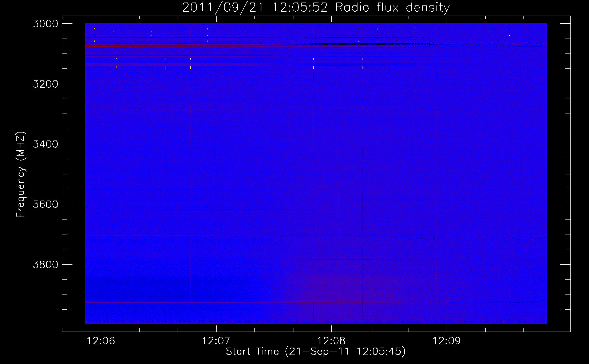The height and width of the screenshot is (364, 589).
Task: Click the bright orange horizontal line just above 3100 MHz
Action: [184, 43]
